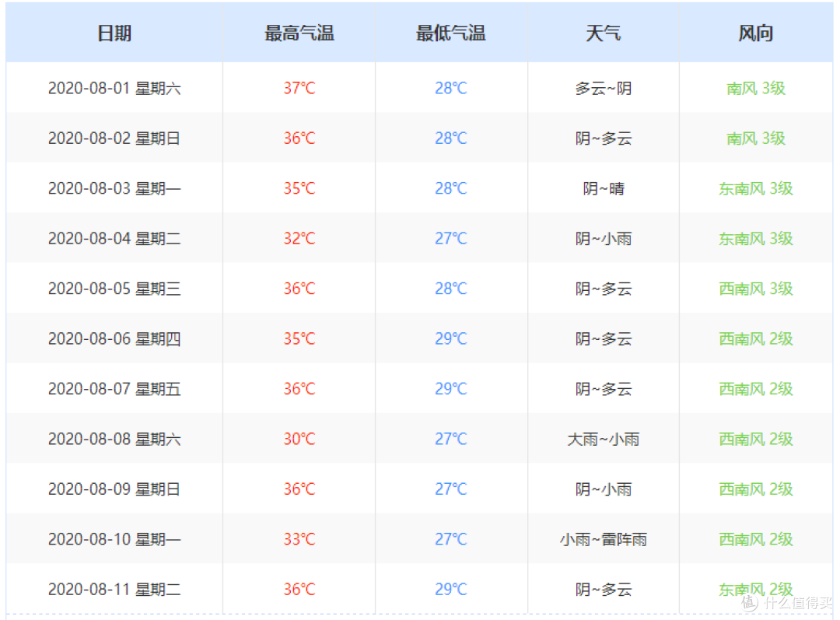This screenshot has width=840, height=620.
Task: Select the 天气 column header
Action: click(604, 33)
